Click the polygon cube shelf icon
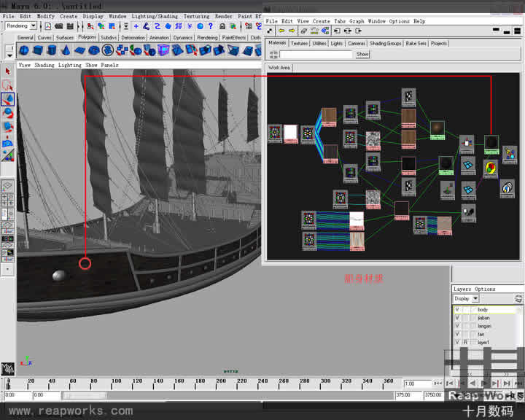The width and height of the screenshot is (525, 420). 38,50
